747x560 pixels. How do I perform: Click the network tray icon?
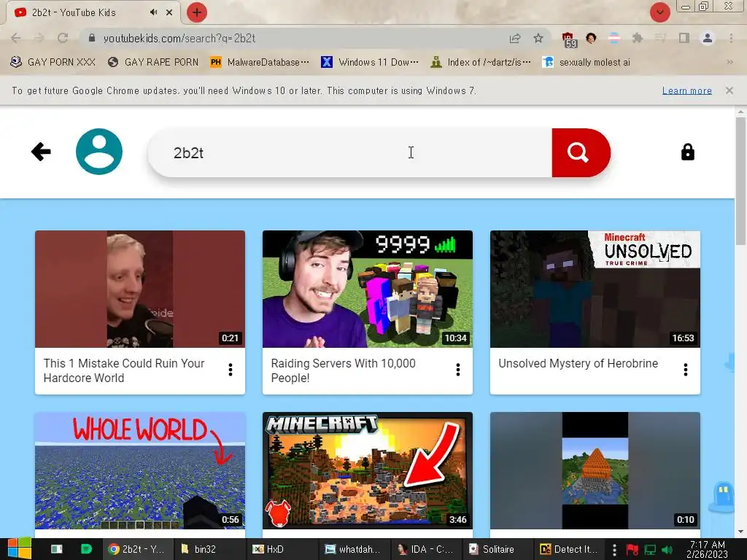650,550
